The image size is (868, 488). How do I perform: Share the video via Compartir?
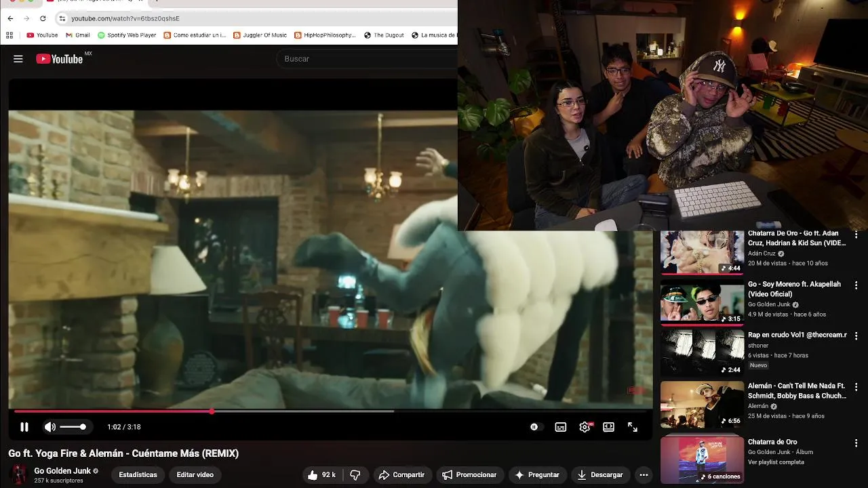tap(401, 475)
